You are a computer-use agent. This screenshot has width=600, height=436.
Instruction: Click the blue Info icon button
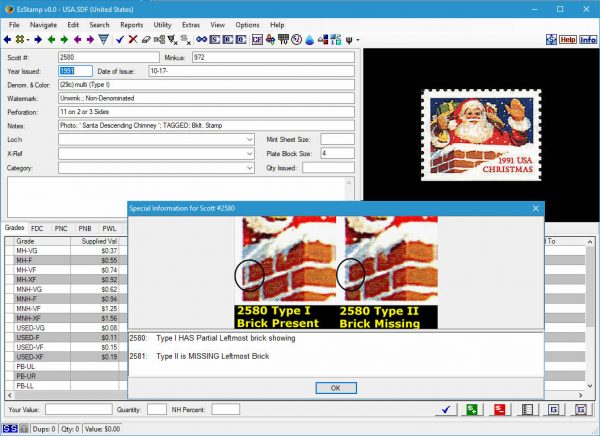587,39
